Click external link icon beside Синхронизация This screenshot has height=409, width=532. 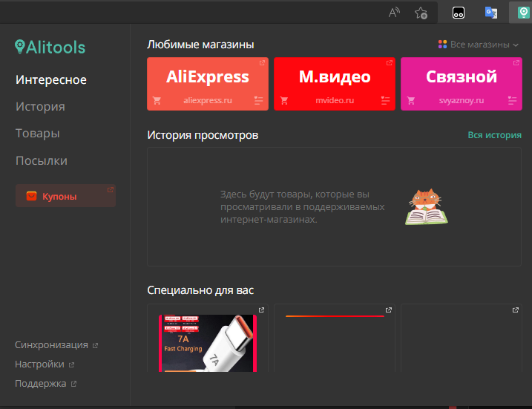(95, 345)
